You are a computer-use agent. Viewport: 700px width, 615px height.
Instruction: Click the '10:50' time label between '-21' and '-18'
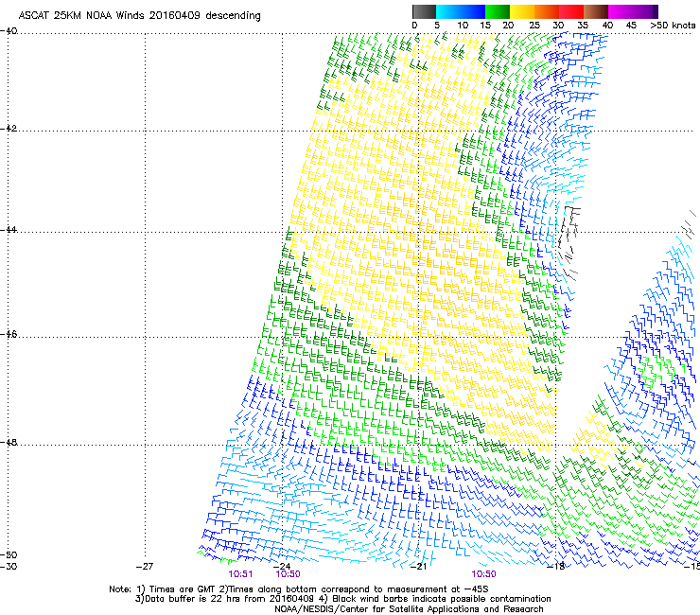pyautogui.click(x=484, y=574)
